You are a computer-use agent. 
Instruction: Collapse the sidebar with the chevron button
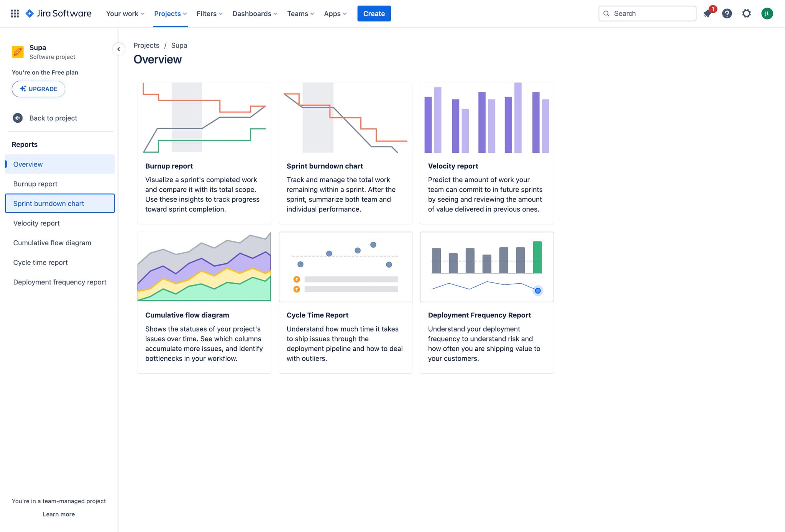tap(118, 49)
